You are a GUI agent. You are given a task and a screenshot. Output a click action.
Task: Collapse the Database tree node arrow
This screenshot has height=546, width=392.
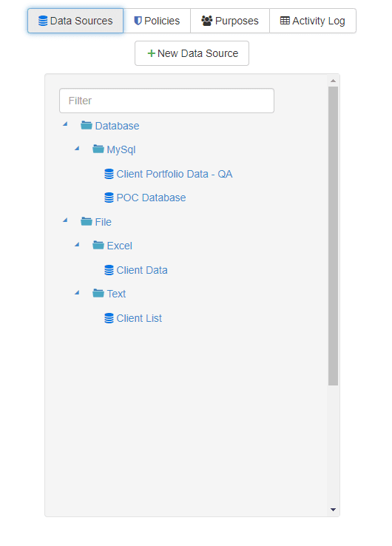coord(65,124)
